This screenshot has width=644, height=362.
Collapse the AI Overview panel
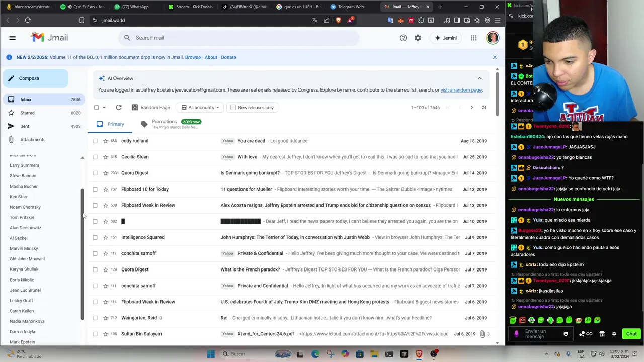tap(479, 78)
